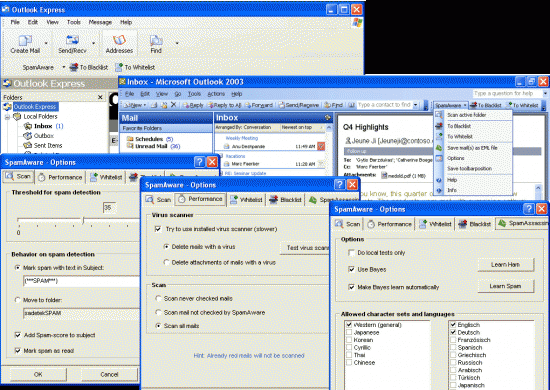Click Info entry in SpamAware menu
Screen dimensions: 550x390
452,190
